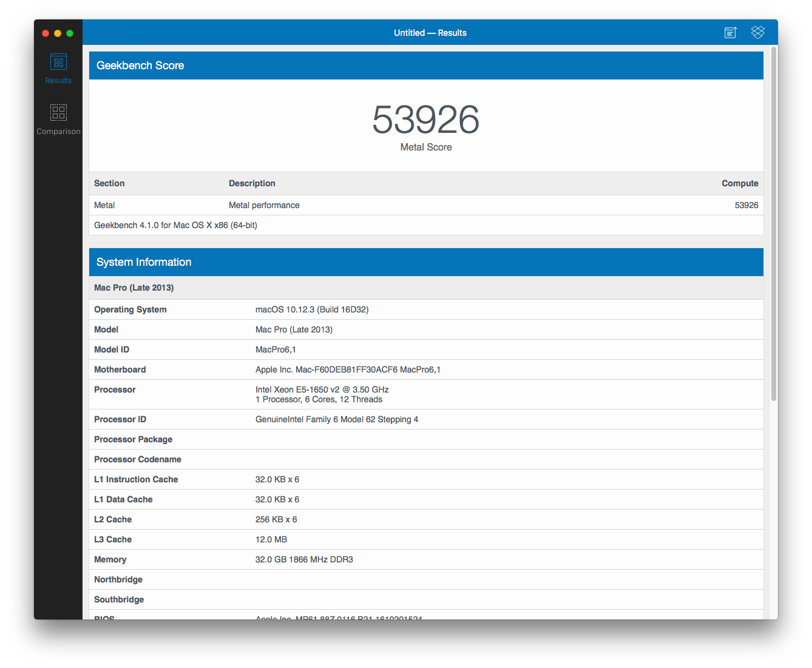The image size is (812, 668).
Task: Select the Northbridge row label
Action: pos(118,579)
